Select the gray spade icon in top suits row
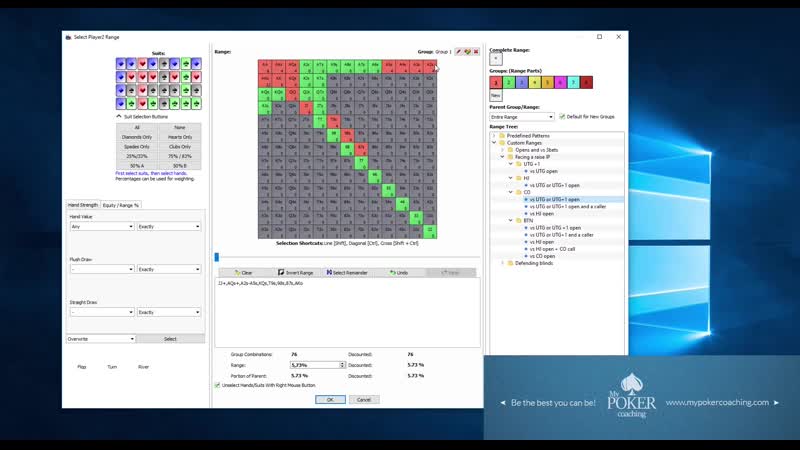Viewport: 800px width, 450px height. point(164,64)
